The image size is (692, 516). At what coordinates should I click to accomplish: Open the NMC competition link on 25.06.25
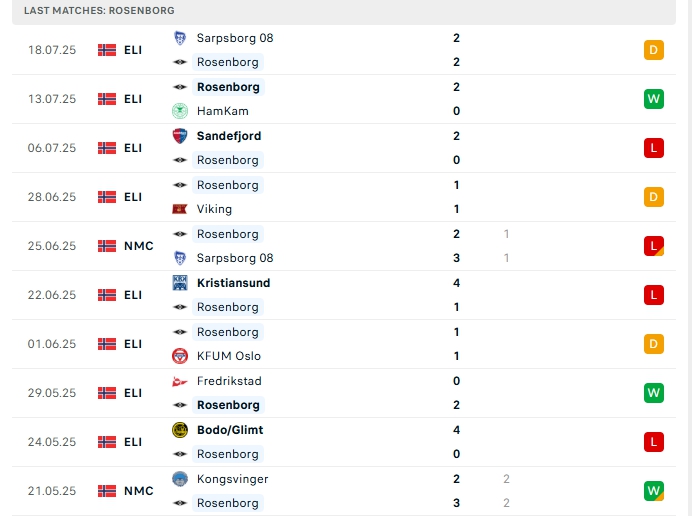coord(138,246)
